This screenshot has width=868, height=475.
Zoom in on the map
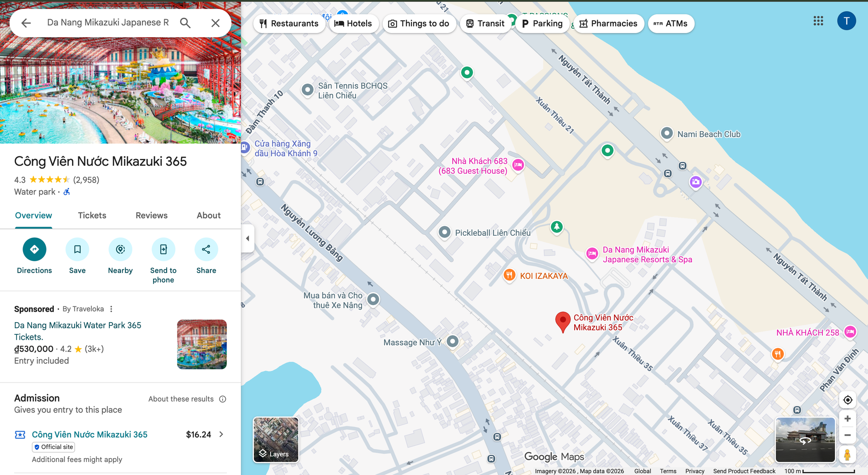pos(848,419)
